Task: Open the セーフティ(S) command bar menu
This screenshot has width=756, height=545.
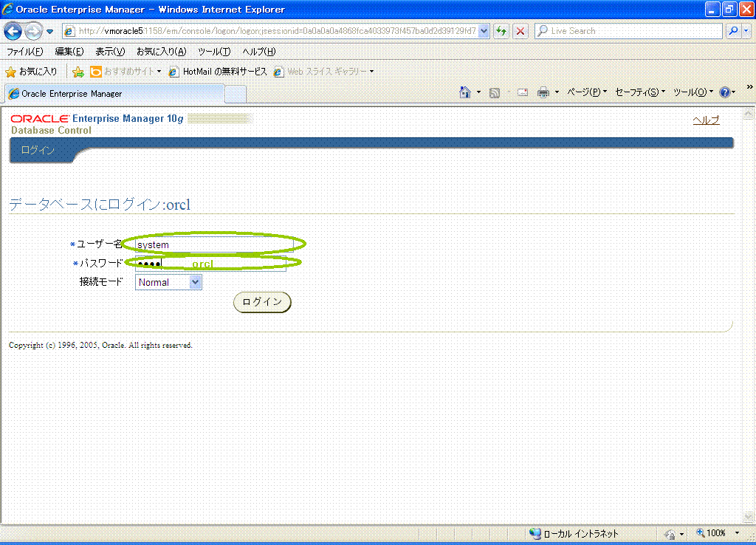Action: click(640, 92)
